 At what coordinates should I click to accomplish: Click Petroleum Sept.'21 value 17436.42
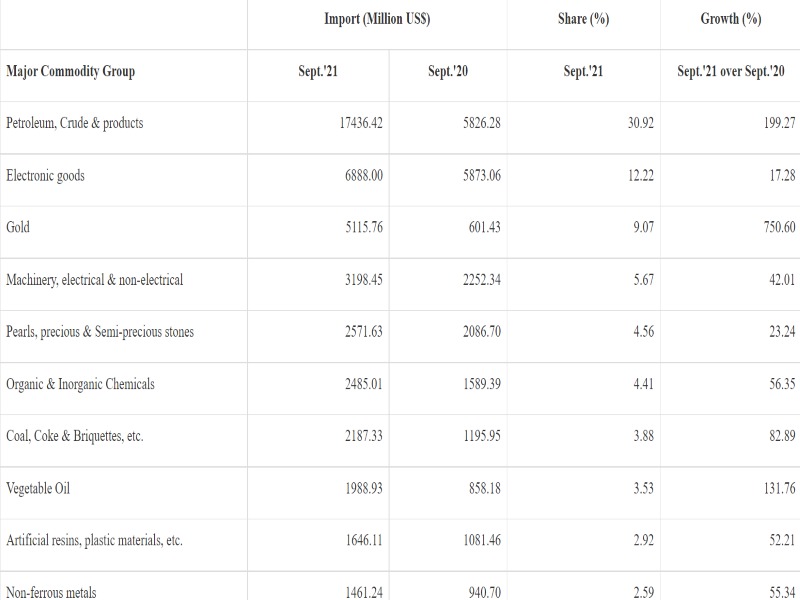pos(361,124)
